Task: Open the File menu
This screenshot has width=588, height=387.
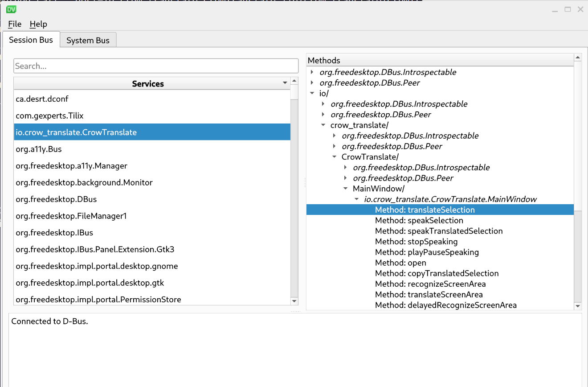Action: tap(15, 24)
